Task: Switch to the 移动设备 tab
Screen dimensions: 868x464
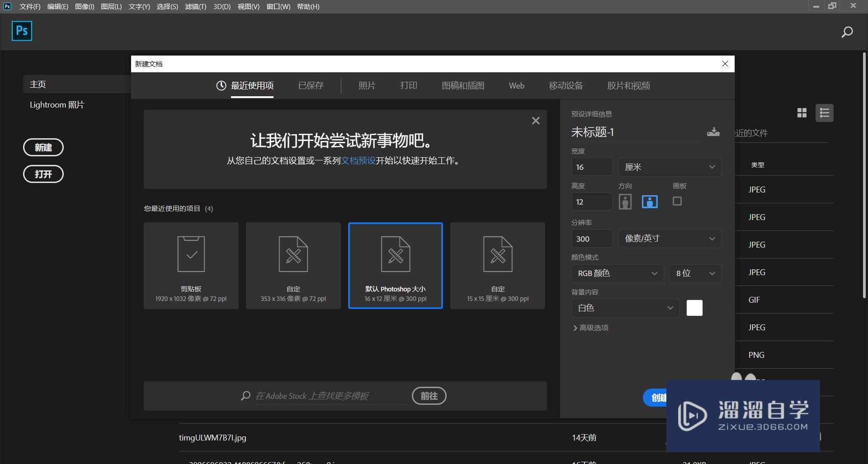Action: point(566,86)
